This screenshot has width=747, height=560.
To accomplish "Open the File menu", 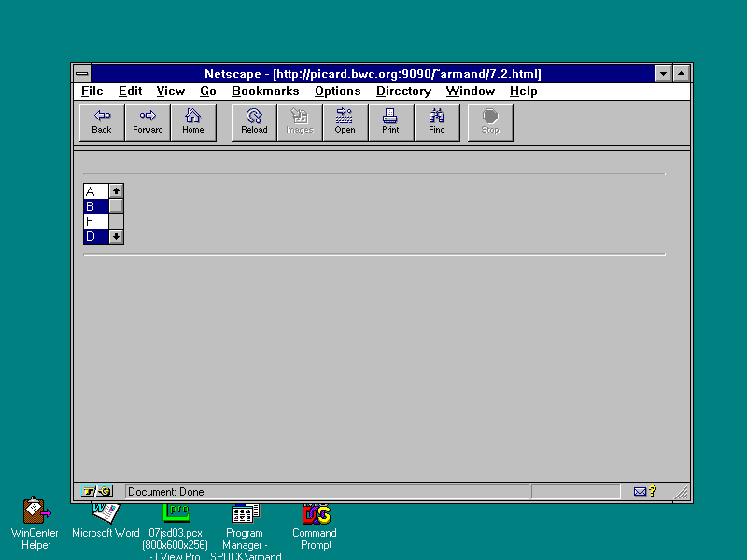I will click(92, 91).
